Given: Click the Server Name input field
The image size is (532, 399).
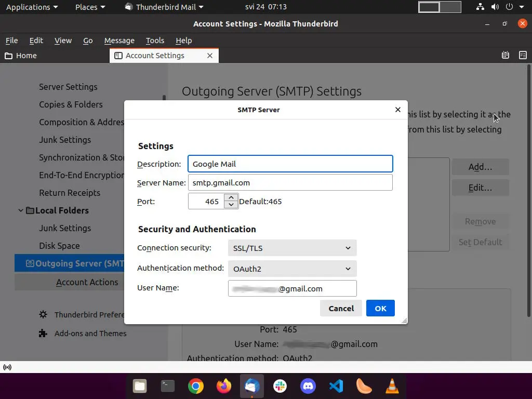Looking at the screenshot, I should coord(290,182).
